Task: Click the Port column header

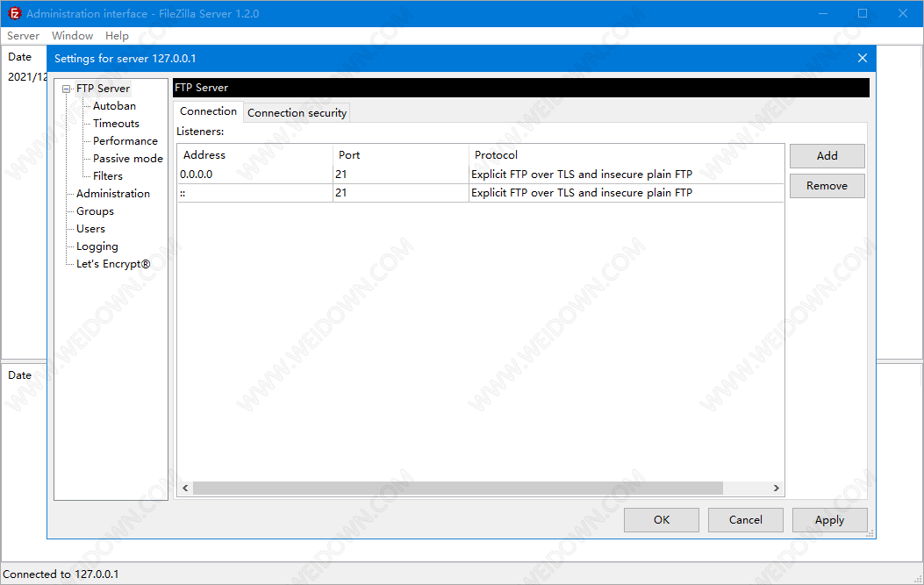Action: click(x=401, y=155)
